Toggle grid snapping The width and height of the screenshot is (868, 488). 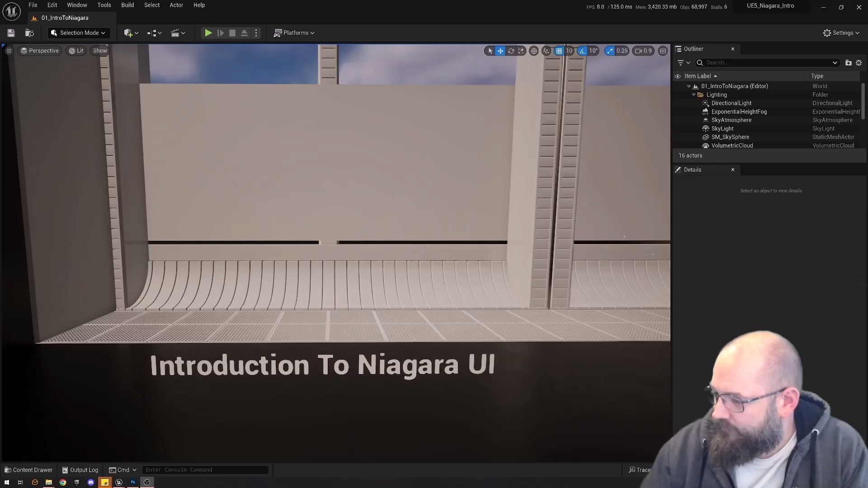click(559, 51)
